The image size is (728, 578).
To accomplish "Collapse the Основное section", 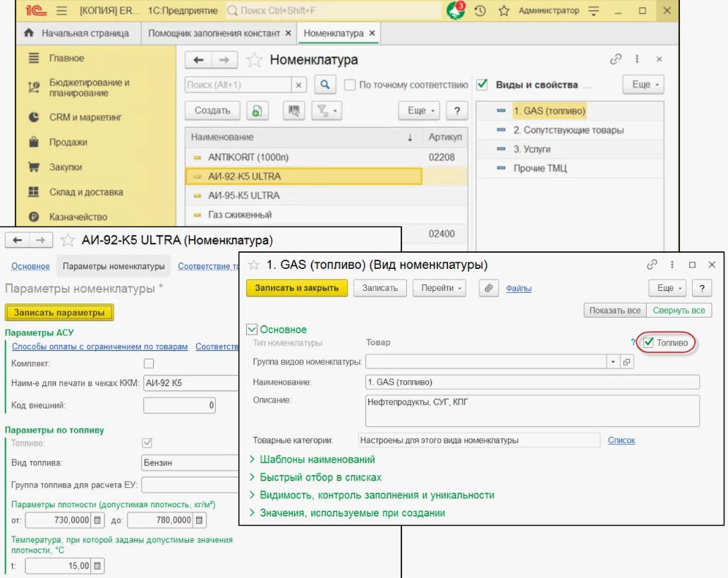I will tap(252, 330).
